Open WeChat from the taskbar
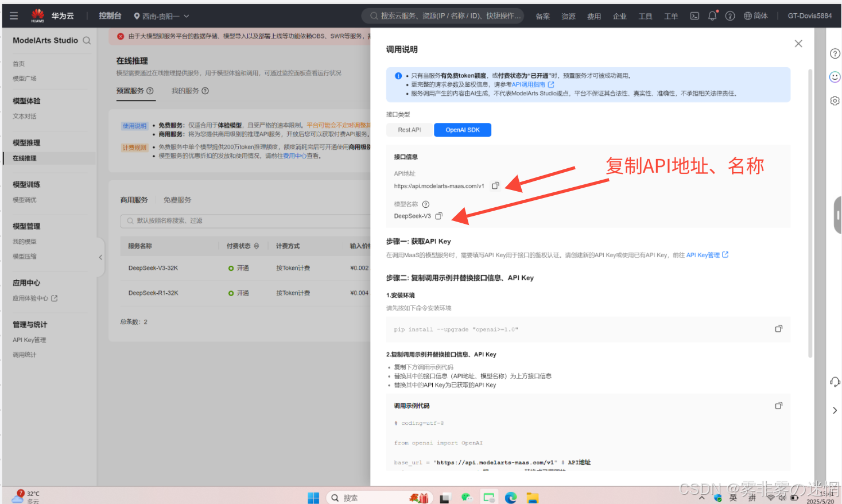The image size is (842, 504). pyautogui.click(x=467, y=498)
